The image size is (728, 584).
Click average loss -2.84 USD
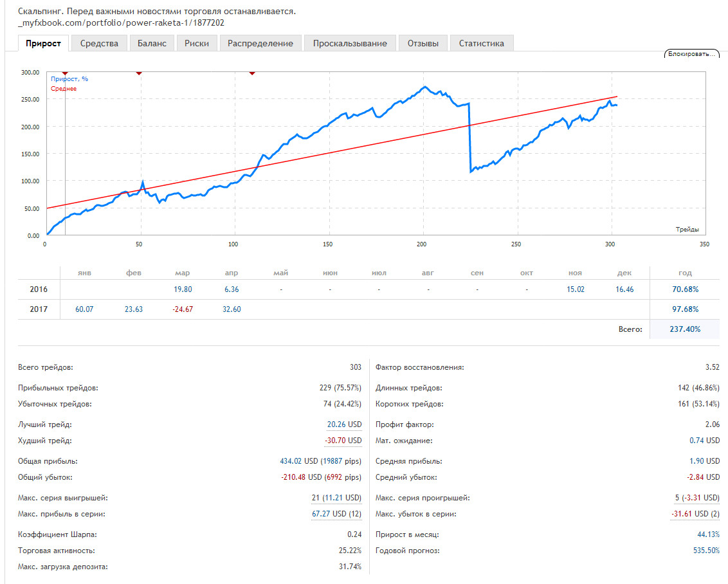(x=704, y=477)
